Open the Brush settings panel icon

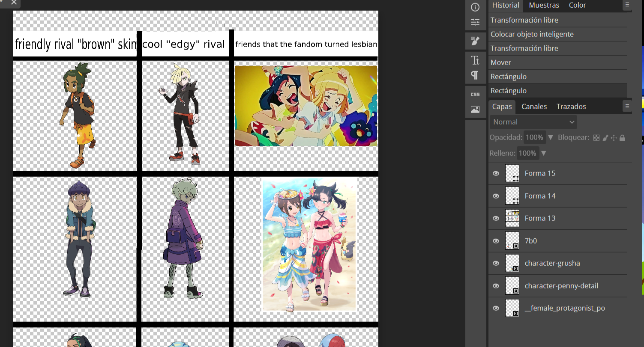(475, 41)
